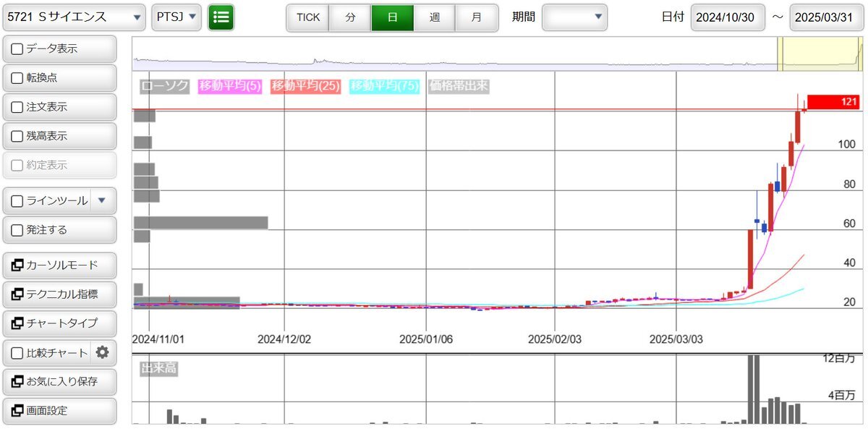
Task: Switch to the 月 monthly interval
Action: click(x=476, y=17)
